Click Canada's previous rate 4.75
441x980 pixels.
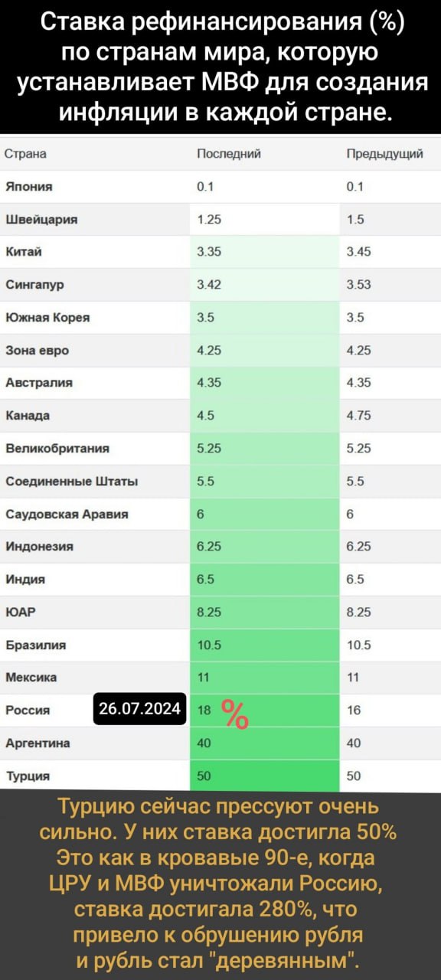click(358, 416)
